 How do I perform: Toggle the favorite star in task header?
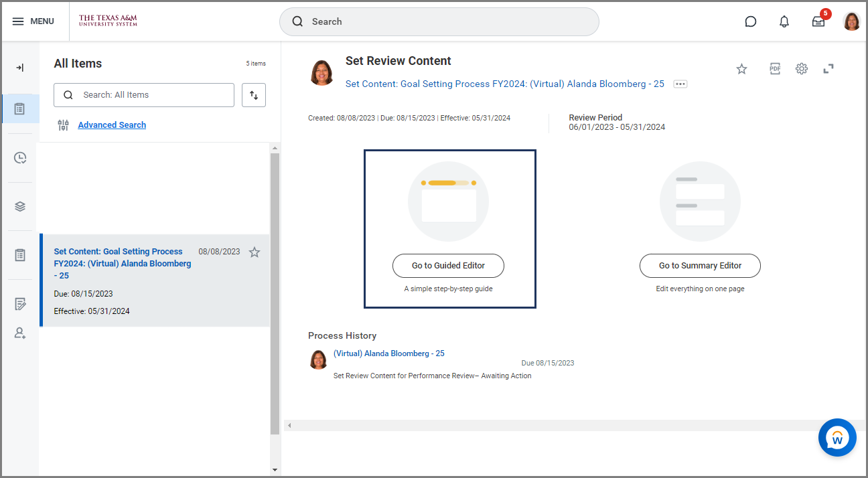tap(741, 69)
